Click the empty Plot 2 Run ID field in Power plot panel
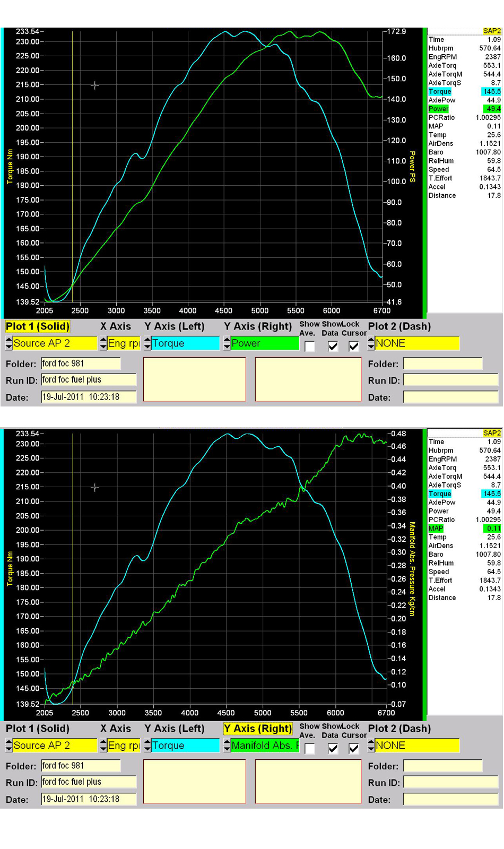 point(450,380)
